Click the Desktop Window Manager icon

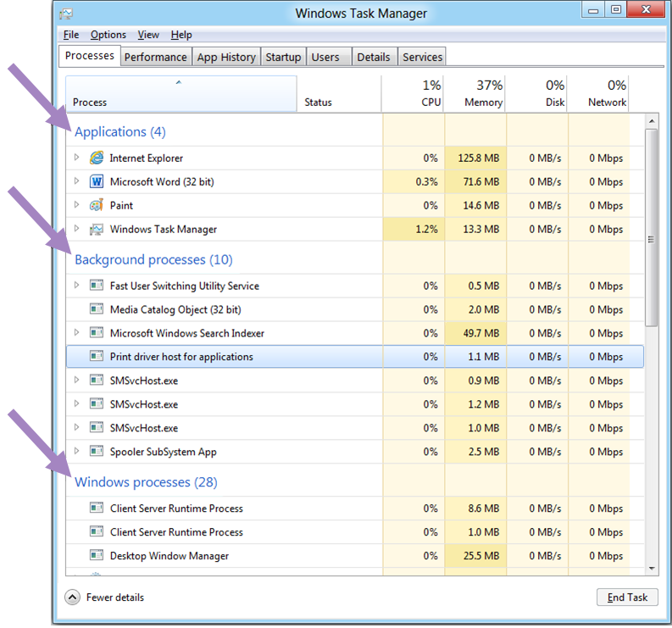click(96, 557)
